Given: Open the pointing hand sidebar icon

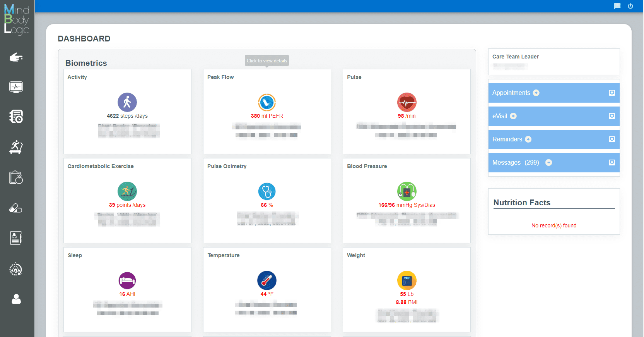Looking at the screenshot, I should click(x=16, y=57).
